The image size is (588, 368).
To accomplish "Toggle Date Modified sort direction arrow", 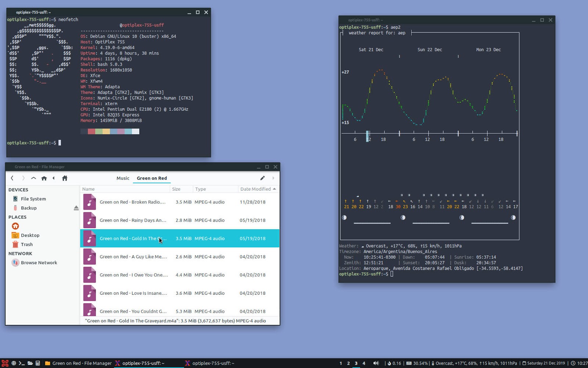I will click(x=274, y=189).
